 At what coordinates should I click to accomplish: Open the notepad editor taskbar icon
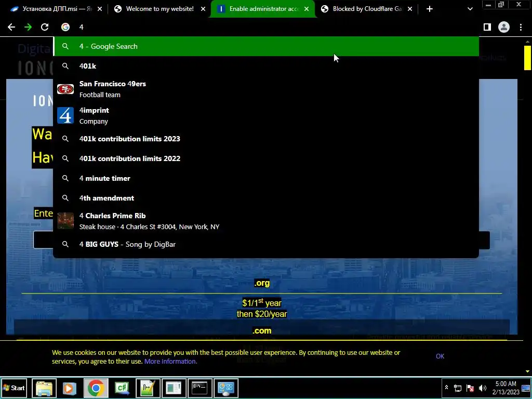pos(148,388)
